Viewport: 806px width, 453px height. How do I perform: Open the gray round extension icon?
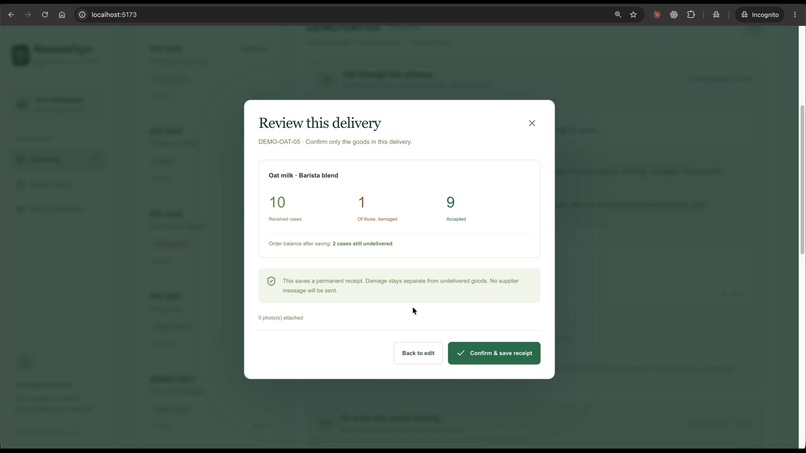tap(673, 14)
